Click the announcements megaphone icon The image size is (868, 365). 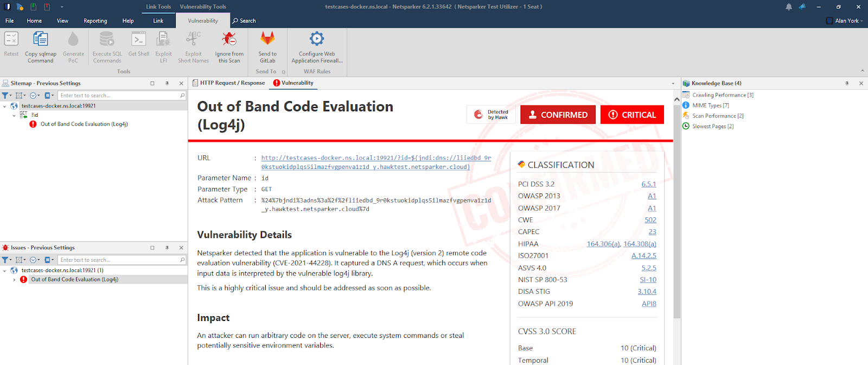tap(802, 7)
